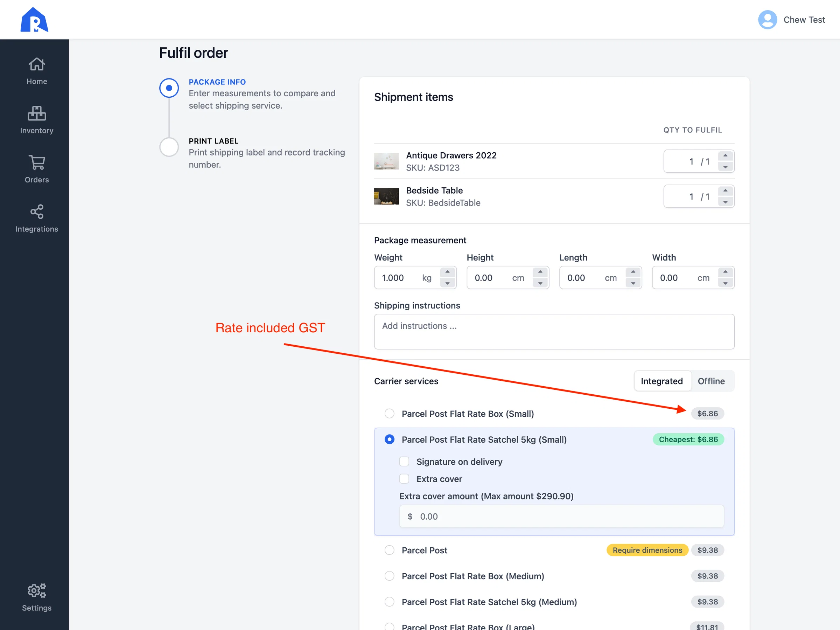
Task: Click the user avatar icon
Action: [768, 20]
